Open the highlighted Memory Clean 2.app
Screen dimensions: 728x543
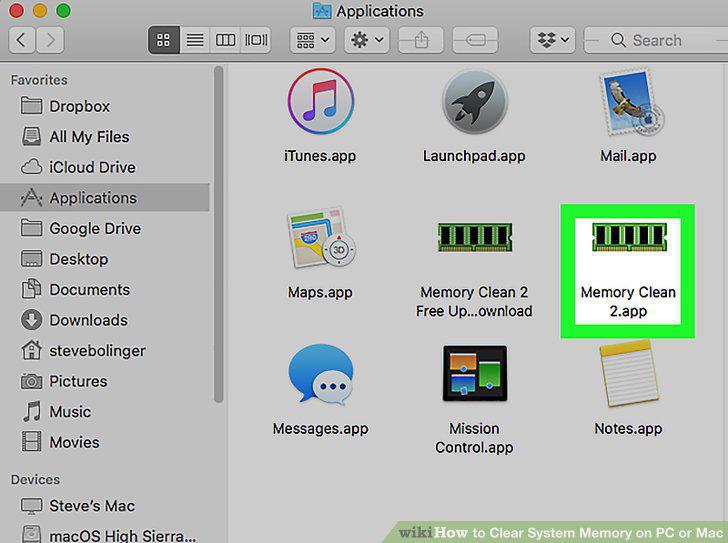(628, 271)
